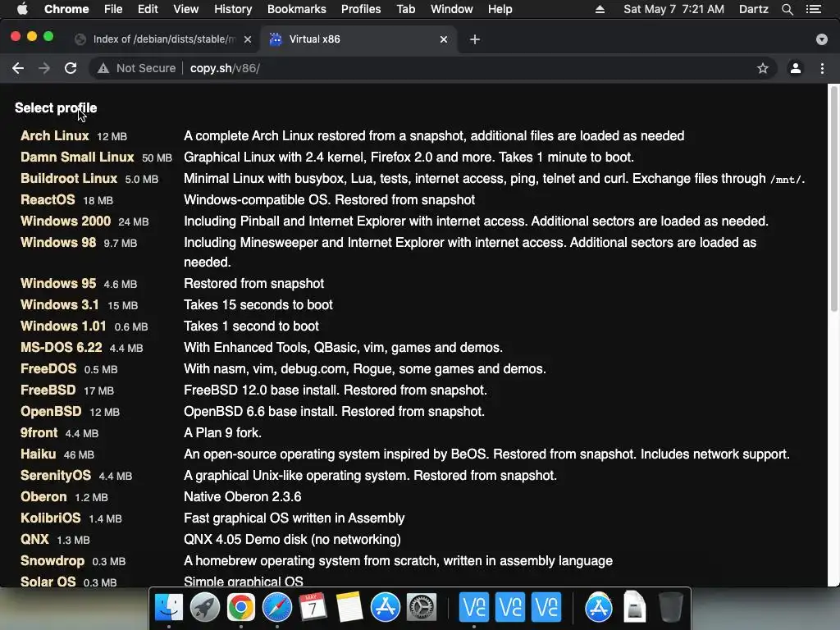
Task: Launch the ReactOS profile
Action: tap(48, 200)
